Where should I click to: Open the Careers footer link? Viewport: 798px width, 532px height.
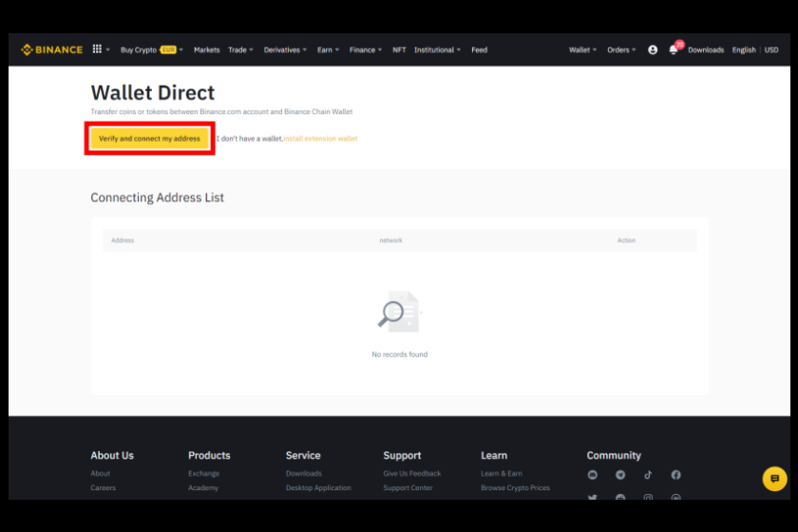(103, 487)
